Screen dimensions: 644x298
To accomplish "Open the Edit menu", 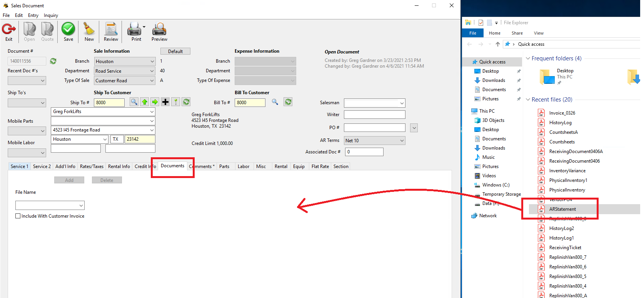I will (19, 15).
